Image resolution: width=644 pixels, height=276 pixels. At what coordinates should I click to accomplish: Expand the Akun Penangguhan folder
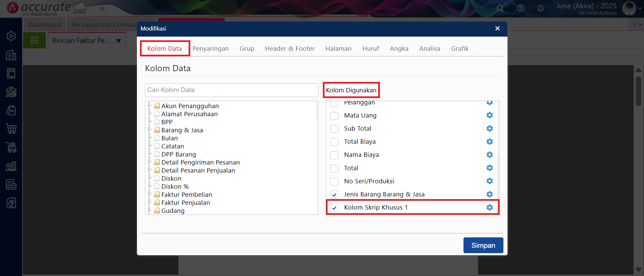pyautogui.click(x=150, y=106)
